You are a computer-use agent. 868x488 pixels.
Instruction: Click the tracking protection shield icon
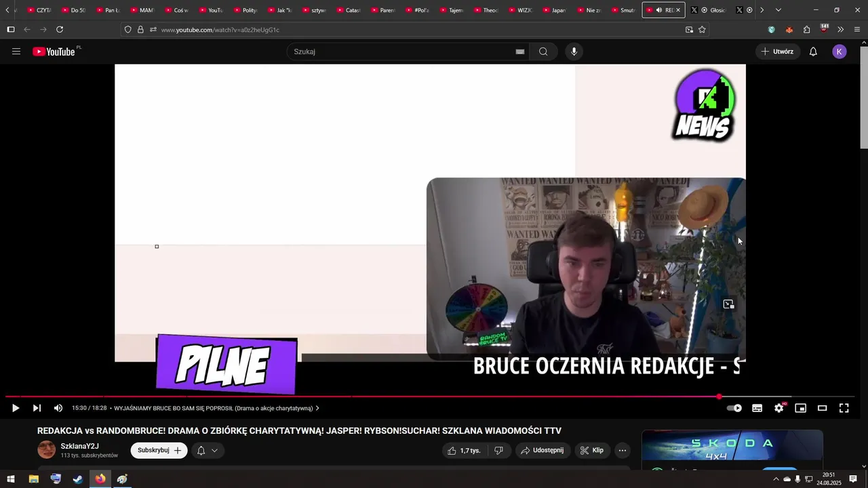click(127, 30)
